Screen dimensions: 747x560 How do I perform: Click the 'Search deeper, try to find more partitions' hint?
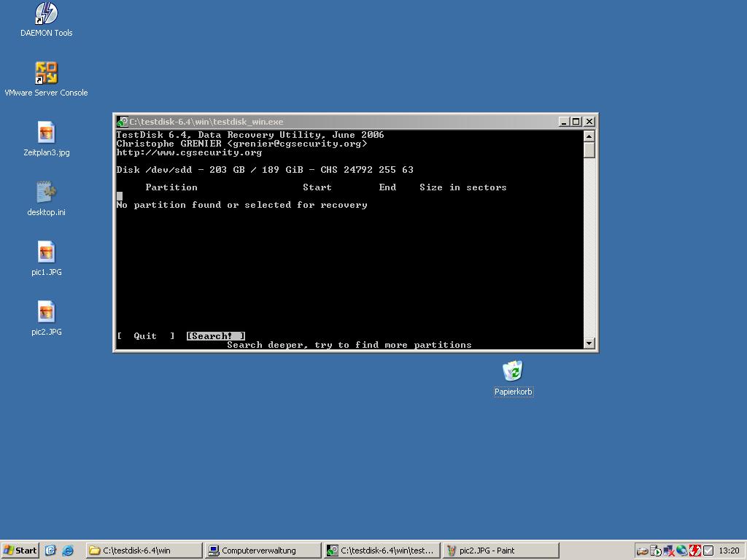click(349, 345)
